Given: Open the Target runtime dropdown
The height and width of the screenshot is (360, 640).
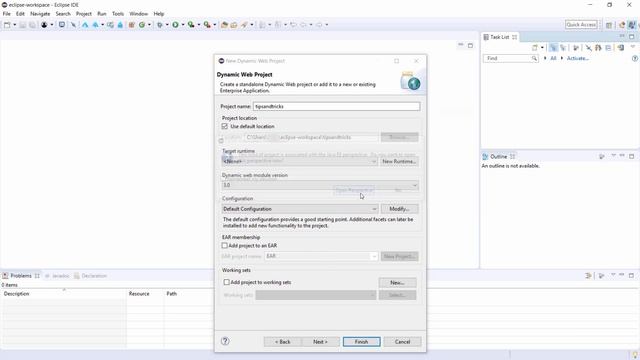Looking at the screenshot, I should tap(300, 161).
